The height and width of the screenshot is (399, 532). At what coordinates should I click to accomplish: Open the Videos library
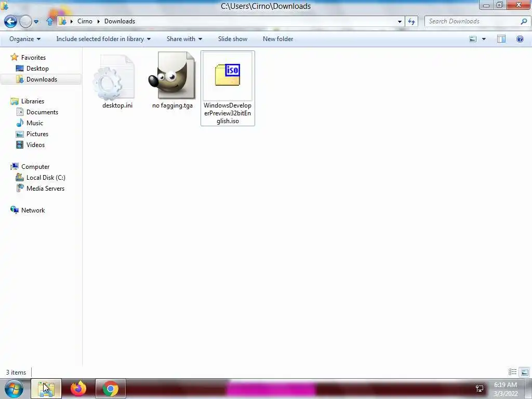click(x=35, y=144)
